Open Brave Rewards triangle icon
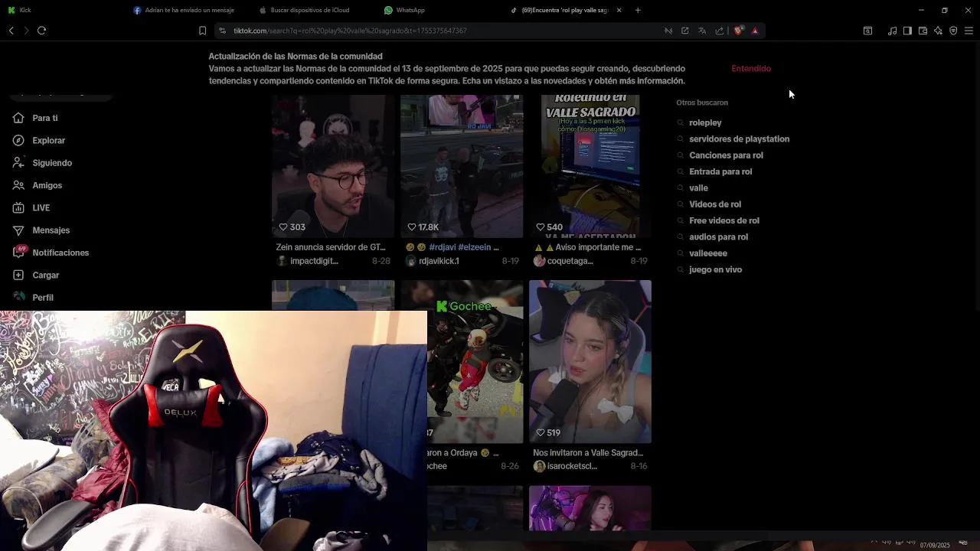Image resolution: width=980 pixels, height=551 pixels. 755,31
